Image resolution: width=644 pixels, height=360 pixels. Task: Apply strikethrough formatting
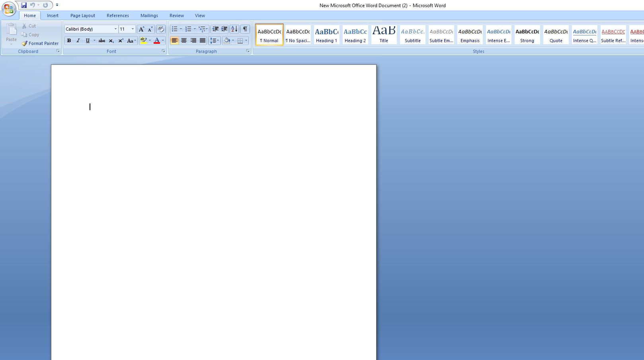coord(102,41)
